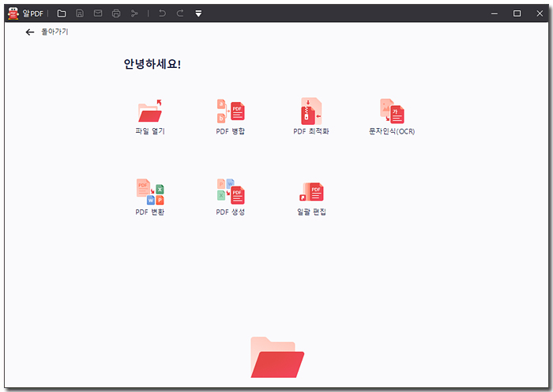Start the PDF 최적화 optimize tool

[311, 111]
